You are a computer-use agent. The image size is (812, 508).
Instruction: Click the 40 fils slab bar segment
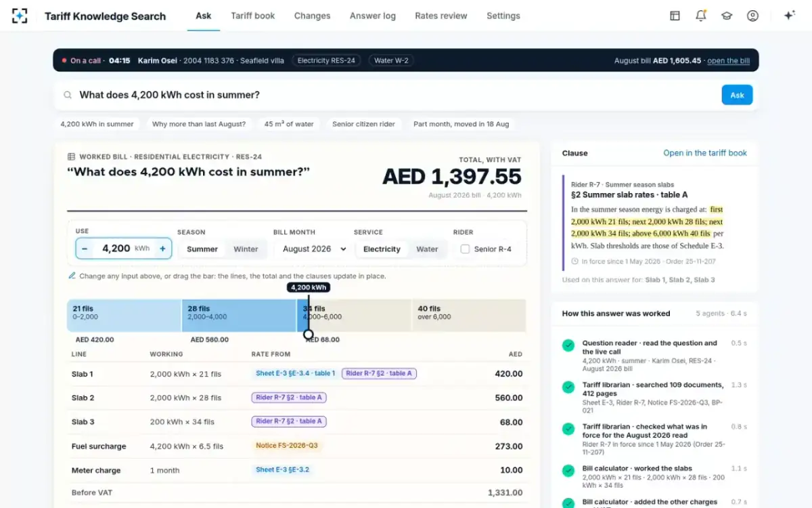point(469,315)
